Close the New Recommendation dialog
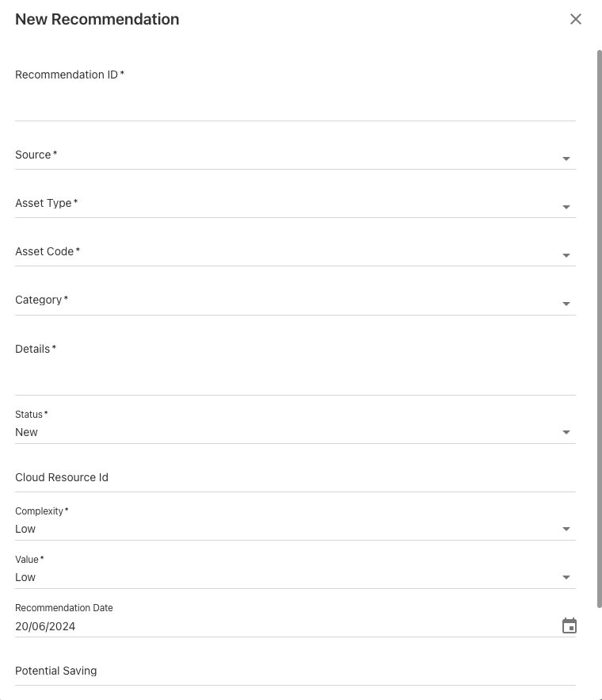 576,19
